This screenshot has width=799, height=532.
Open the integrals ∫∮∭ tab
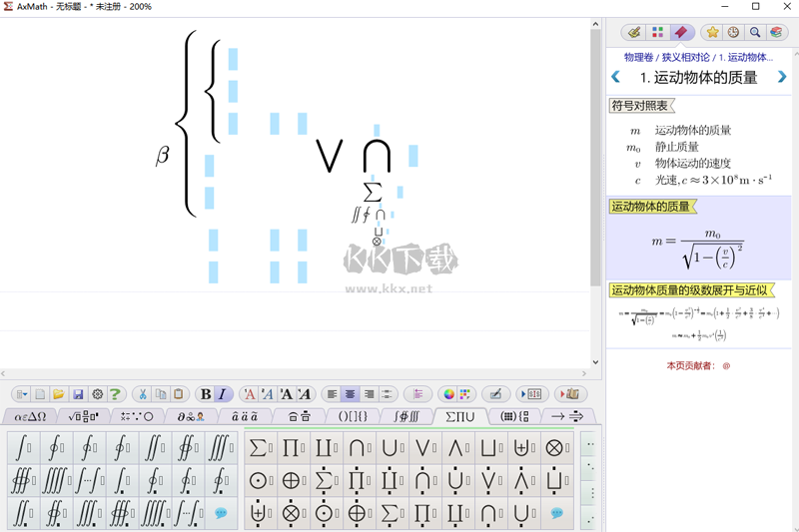pyautogui.click(x=406, y=416)
